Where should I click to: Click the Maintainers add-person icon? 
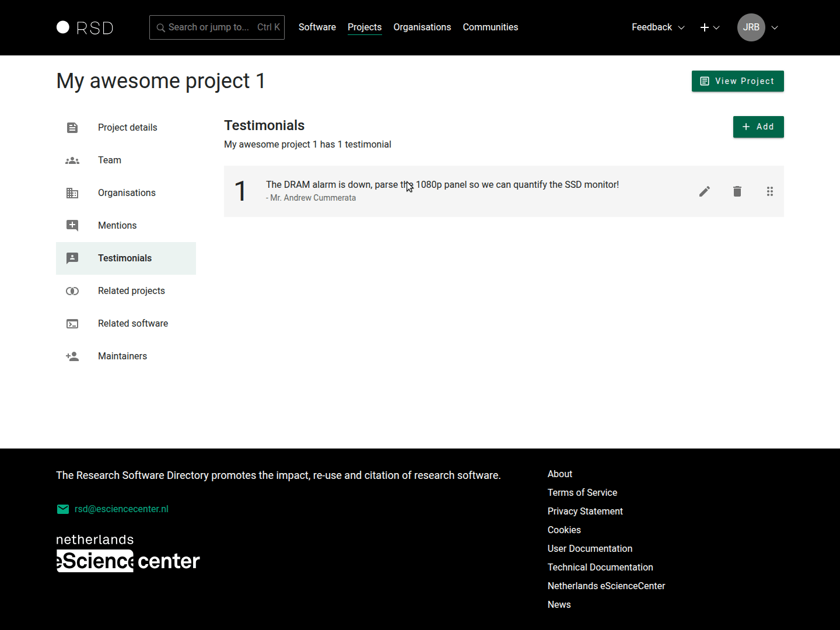72,356
